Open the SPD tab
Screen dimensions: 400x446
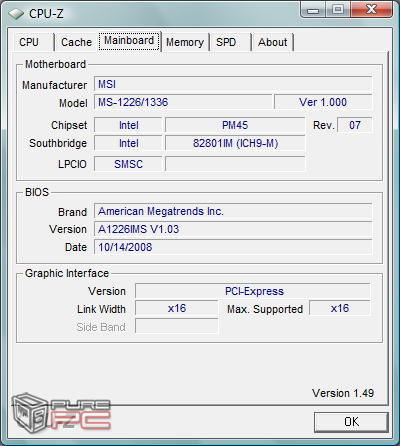[x=231, y=42]
